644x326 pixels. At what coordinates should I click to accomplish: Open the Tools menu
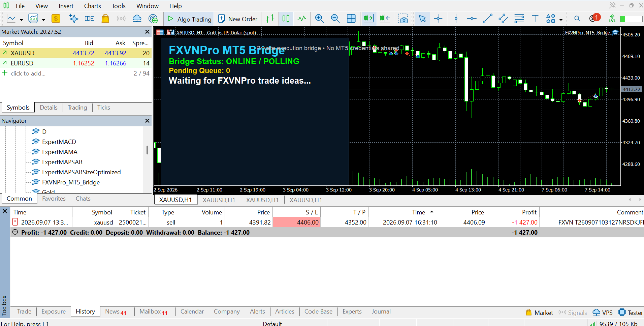pyautogui.click(x=119, y=6)
